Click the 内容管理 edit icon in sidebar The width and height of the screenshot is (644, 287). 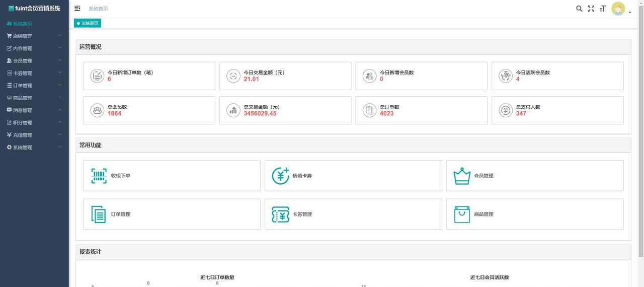coord(9,48)
